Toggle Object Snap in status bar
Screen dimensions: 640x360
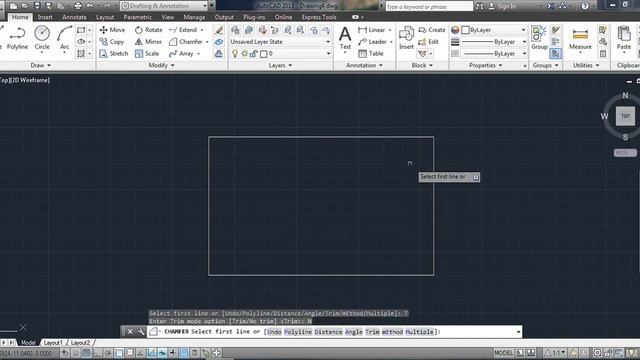119,353
